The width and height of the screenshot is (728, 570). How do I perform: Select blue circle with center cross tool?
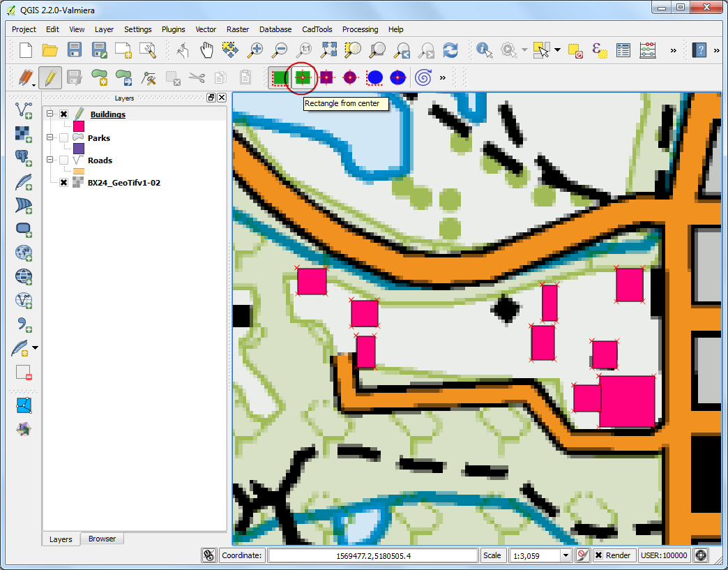click(x=398, y=77)
